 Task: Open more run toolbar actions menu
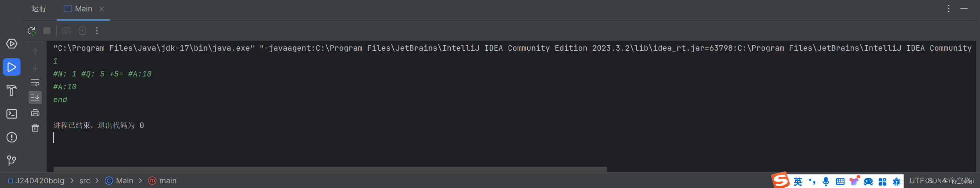pyautogui.click(x=97, y=31)
